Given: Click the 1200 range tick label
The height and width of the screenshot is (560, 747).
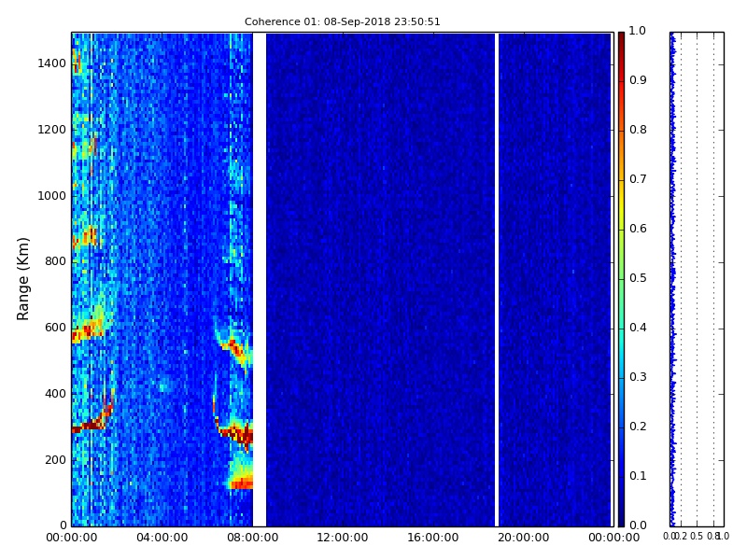Looking at the screenshot, I should [x=52, y=130].
